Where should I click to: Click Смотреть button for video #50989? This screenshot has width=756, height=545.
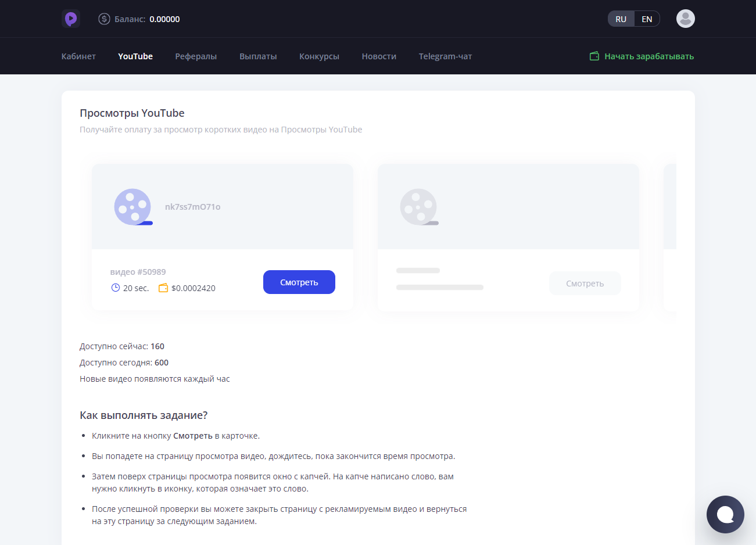(x=299, y=282)
